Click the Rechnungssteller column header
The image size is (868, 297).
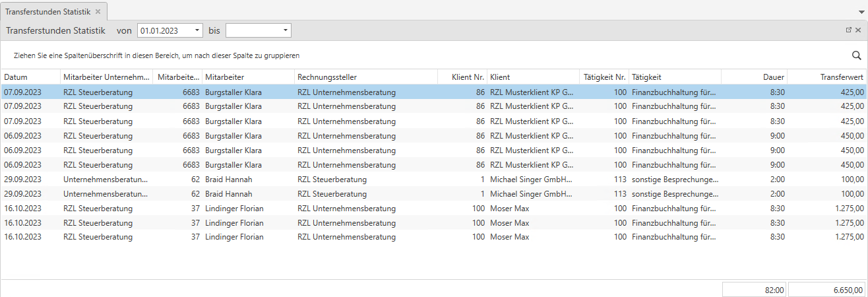[x=365, y=77]
